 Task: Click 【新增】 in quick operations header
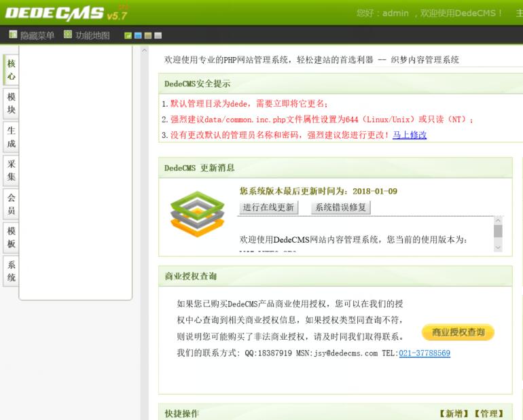pos(454,413)
